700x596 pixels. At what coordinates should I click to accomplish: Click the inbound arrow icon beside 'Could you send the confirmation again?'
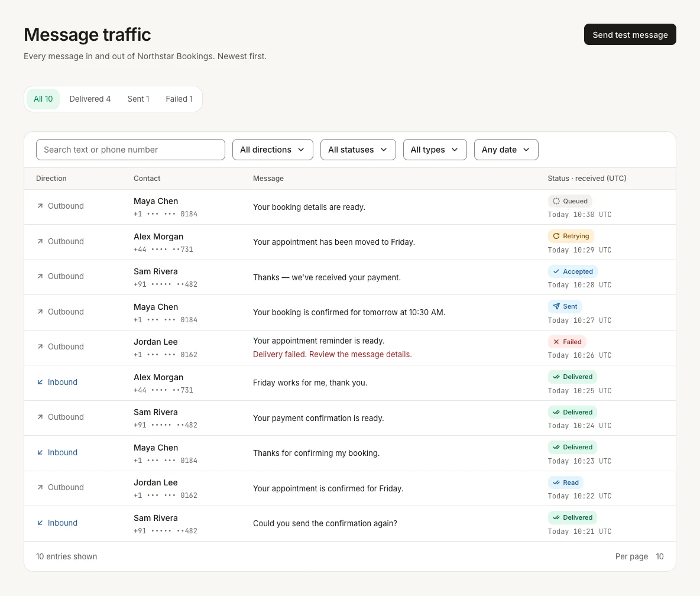tap(40, 523)
